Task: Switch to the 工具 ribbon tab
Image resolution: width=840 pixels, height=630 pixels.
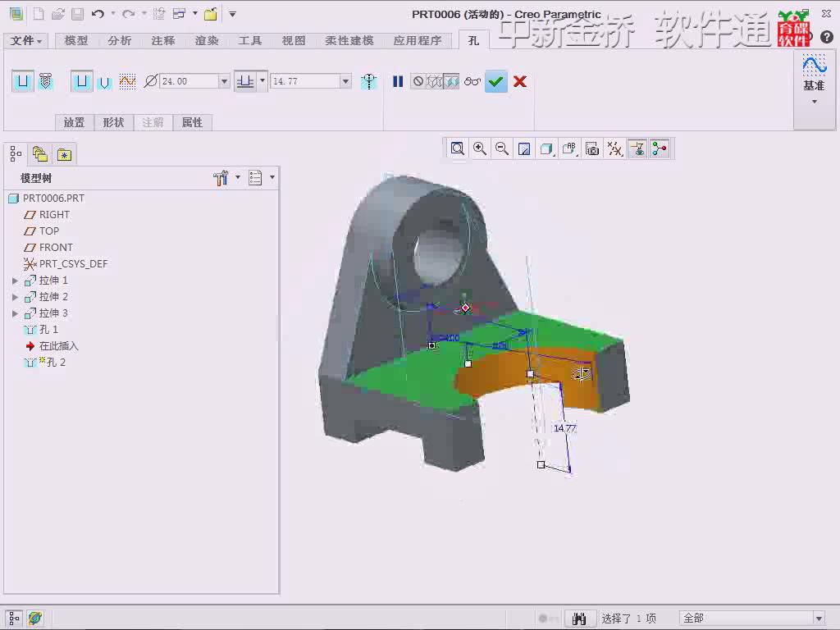Action: pos(249,41)
